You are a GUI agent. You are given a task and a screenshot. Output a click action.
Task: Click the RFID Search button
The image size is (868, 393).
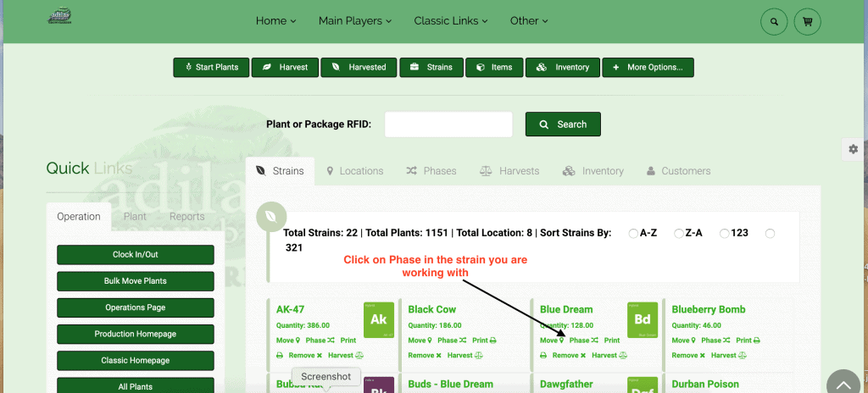[563, 124]
